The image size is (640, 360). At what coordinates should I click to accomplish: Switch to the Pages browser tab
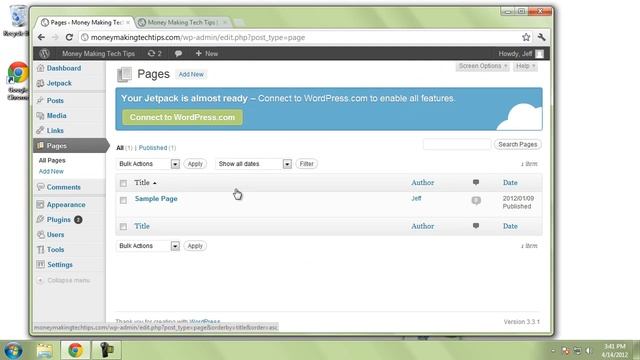[x=86, y=22]
